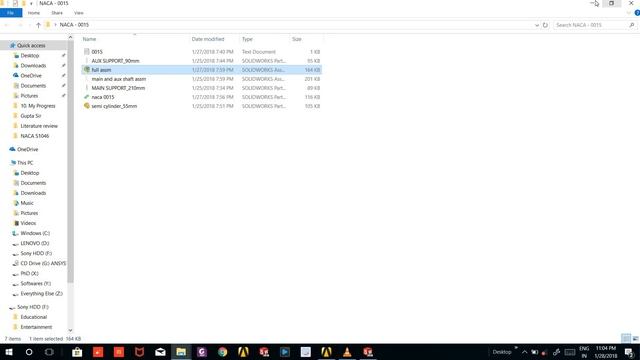Open Windows (C:) drive

[x=35, y=233]
